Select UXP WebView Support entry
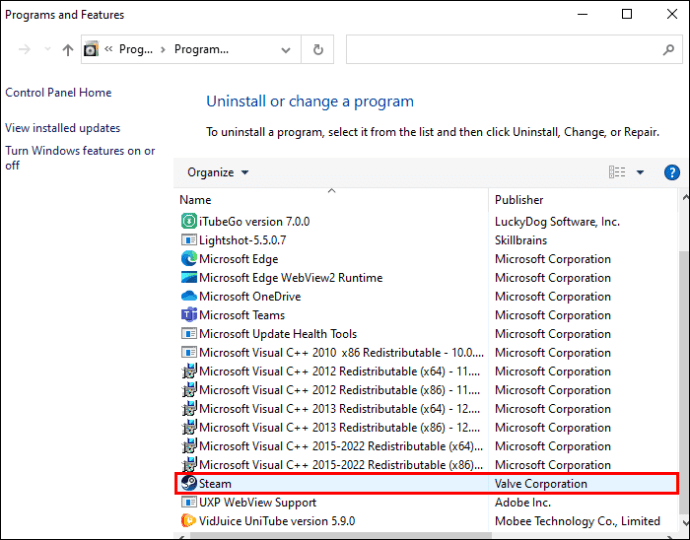Viewport: 690px width, 540px height. (x=257, y=503)
